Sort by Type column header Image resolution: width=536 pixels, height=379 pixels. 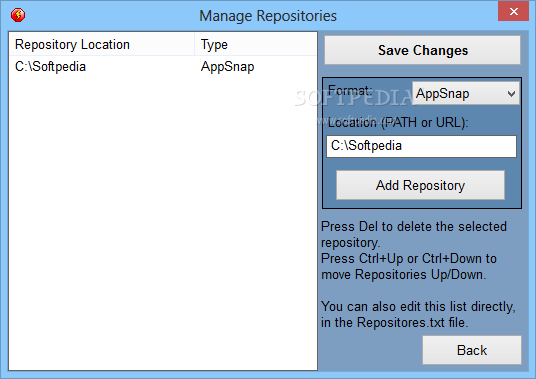(256, 44)
